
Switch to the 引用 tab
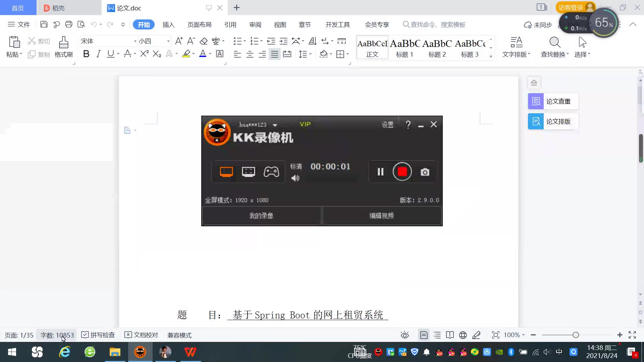tap(230, 24)
